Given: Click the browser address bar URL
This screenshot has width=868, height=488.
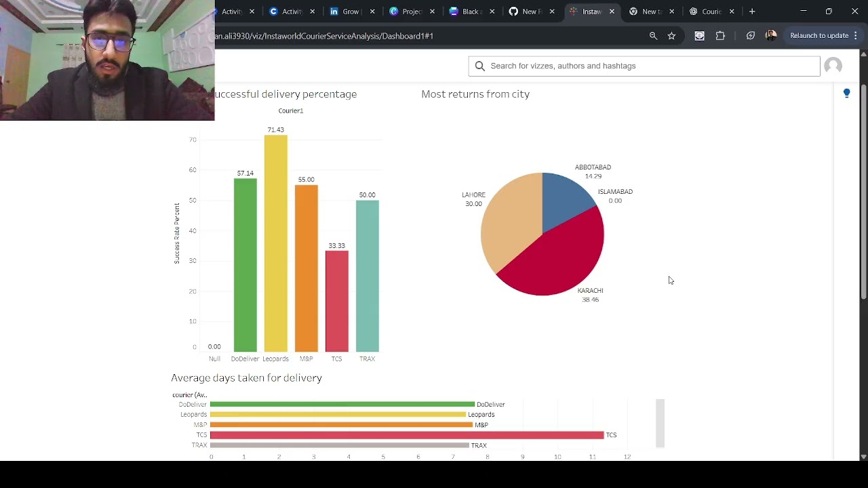Looking at the screenshot, I should tap(324, 36).
